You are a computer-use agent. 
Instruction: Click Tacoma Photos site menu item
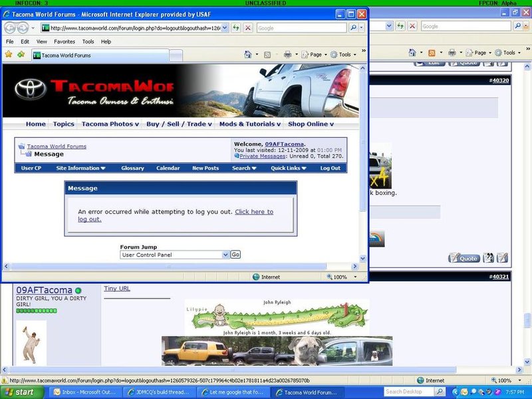[x=110, y=124]
